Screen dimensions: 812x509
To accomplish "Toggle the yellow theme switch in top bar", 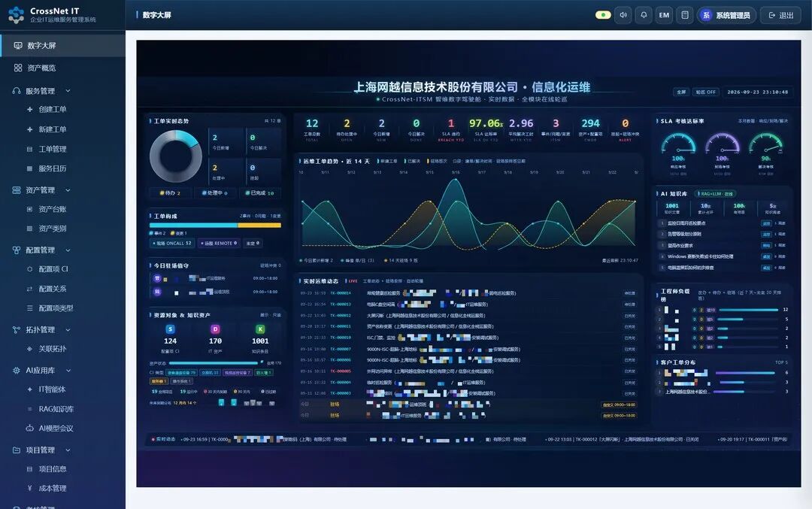I will 603,15.
